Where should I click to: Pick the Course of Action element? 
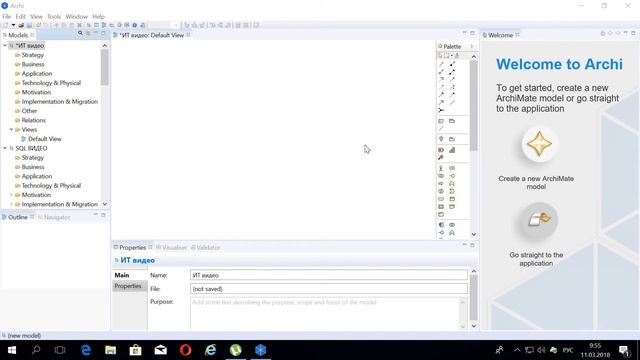(441, 158)
